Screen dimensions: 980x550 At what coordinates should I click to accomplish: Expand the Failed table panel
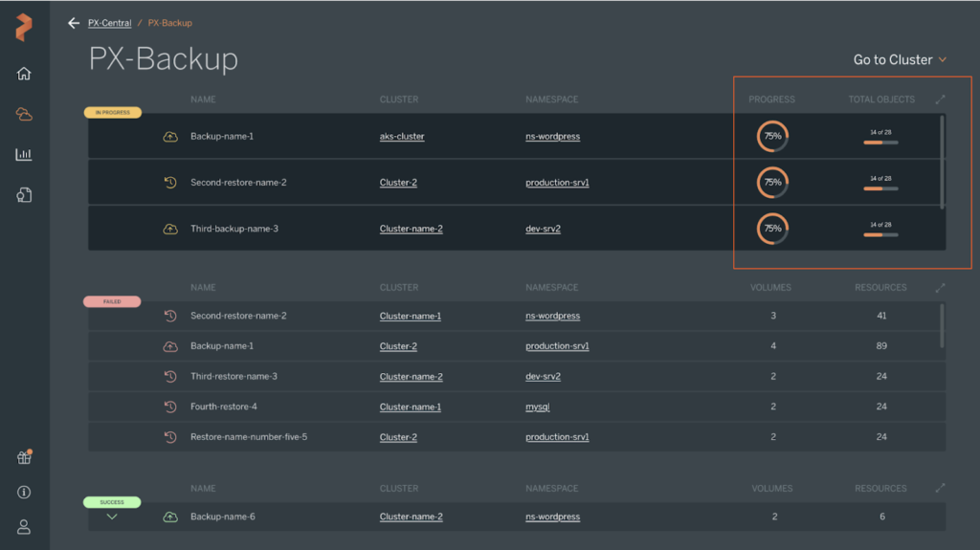[940, 287]
